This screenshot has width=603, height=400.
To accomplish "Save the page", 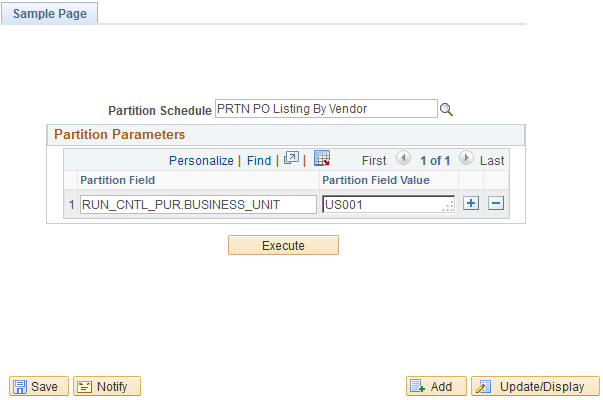I will [x=39, y=386].
